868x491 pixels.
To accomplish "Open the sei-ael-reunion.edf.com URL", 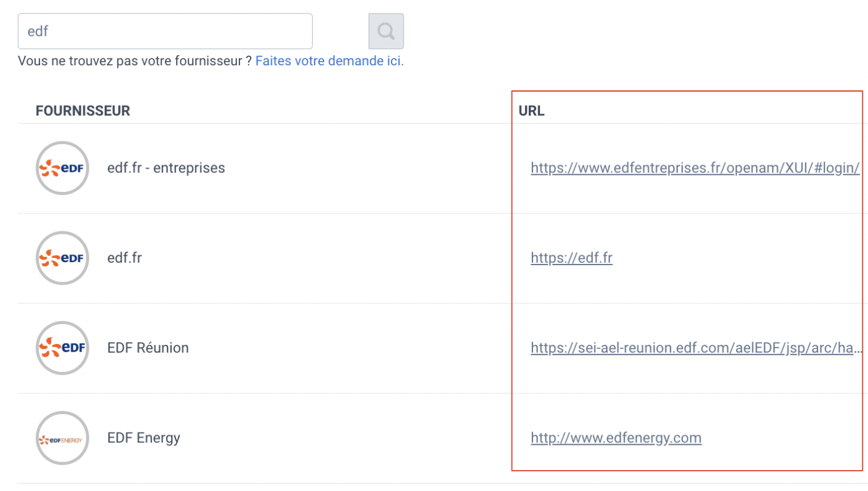I will pos(696,348).
